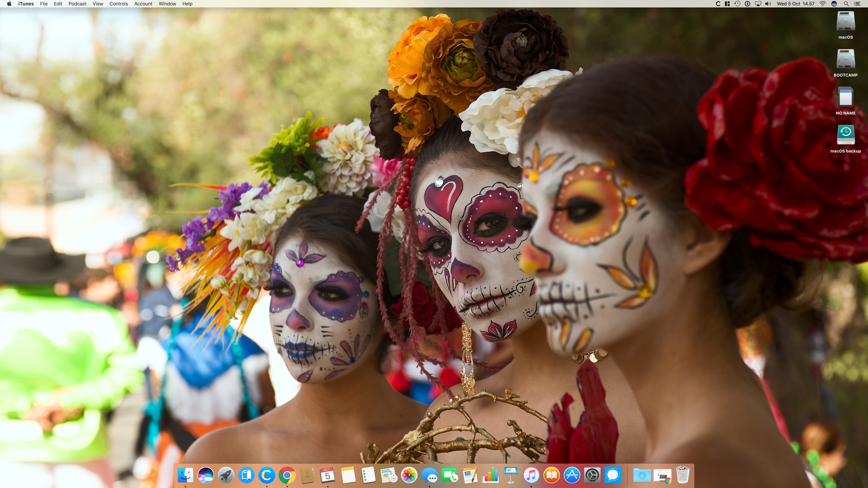The image size is (868, 488).
Task: Open Maps from the Dock
Action: pos(389,475)
